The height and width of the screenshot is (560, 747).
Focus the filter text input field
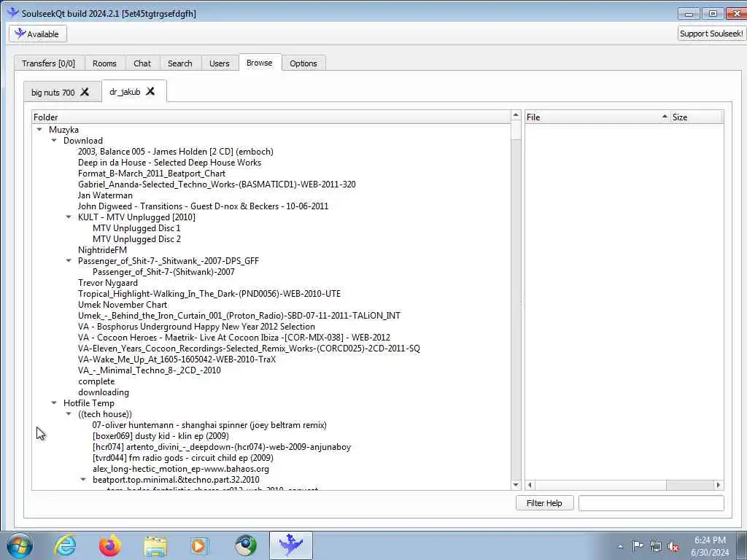(x=651, y=503)
